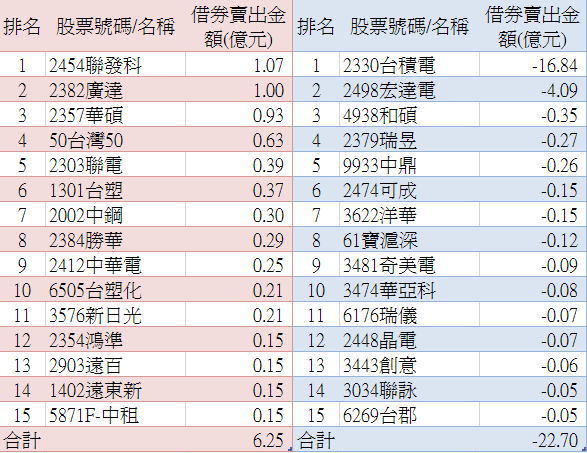
Task: Click the cell 5871F-中租
Action: tap(115, 415)
